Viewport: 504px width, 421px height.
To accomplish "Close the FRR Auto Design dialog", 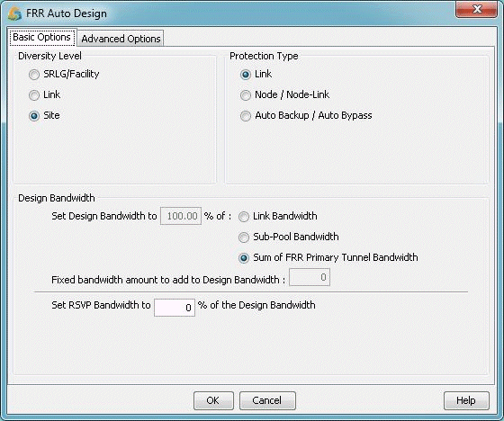I will coord(477,9).
